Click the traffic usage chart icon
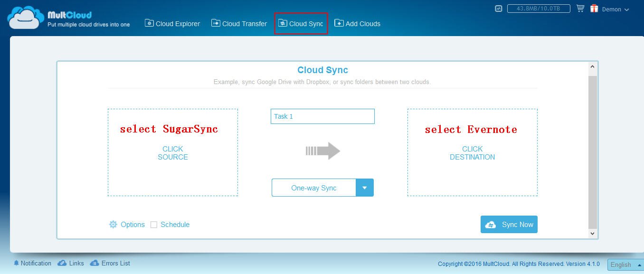Viewport: 644px width, 274px height. pos(498,9)
